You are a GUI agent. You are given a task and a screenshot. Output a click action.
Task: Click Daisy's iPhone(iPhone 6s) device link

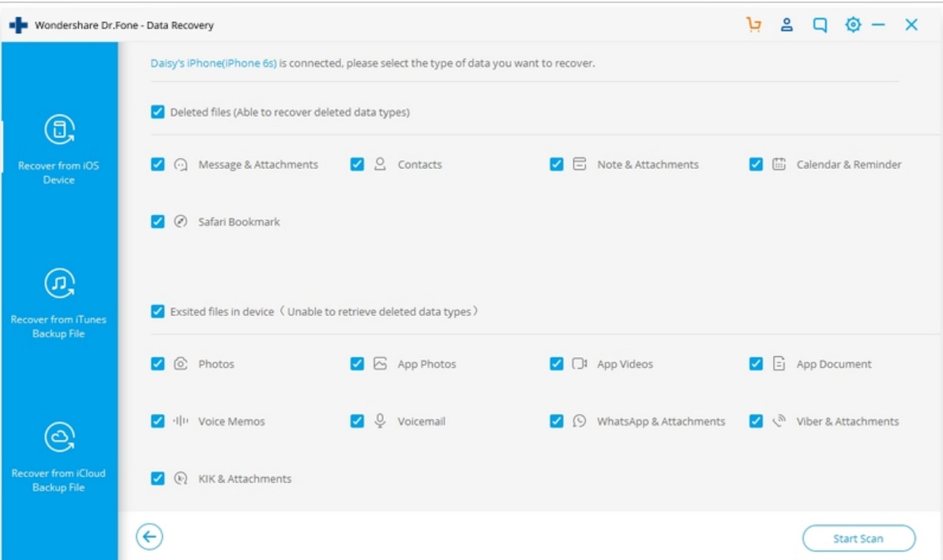pos(213,63)
